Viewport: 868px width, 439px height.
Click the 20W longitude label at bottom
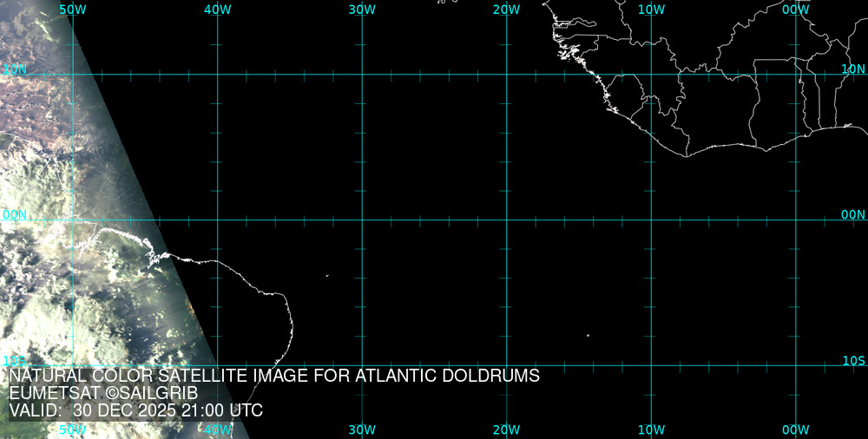[x=506, y=429]
